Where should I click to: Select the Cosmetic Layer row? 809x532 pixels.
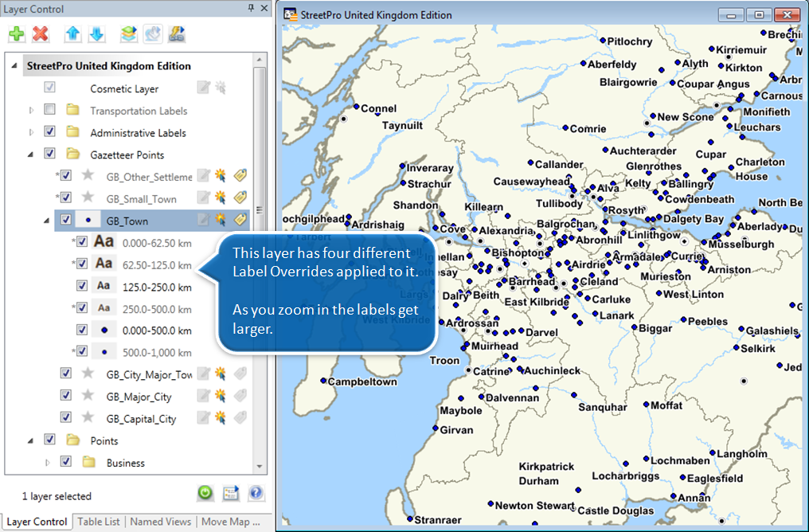pyautogui.click(x=124, y=88)
